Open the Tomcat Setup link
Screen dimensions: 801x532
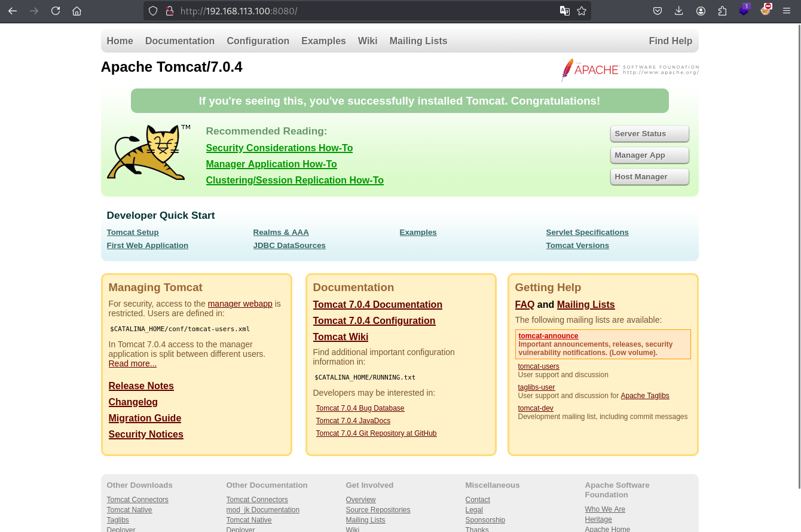coord(133,232)
